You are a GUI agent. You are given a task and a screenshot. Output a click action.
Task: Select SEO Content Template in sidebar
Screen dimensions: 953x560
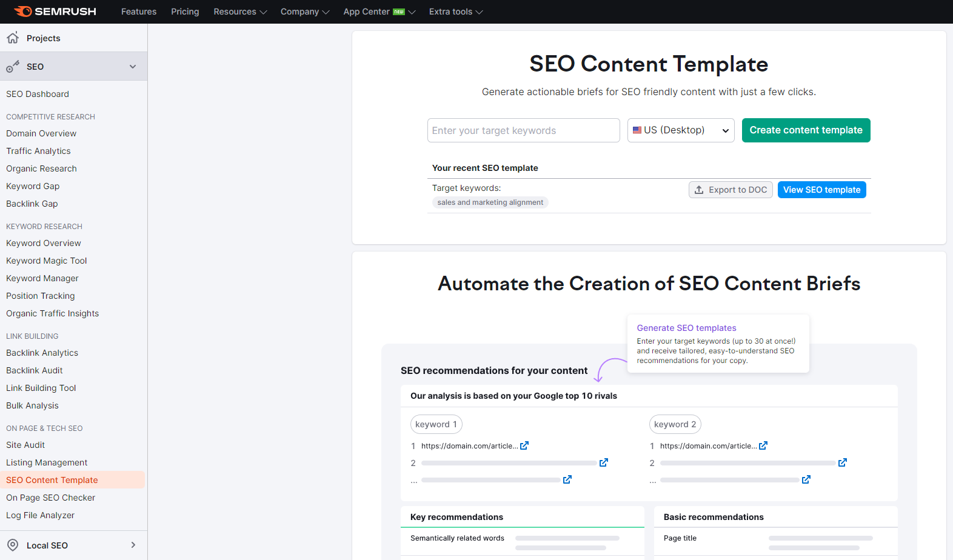point(72,480)
